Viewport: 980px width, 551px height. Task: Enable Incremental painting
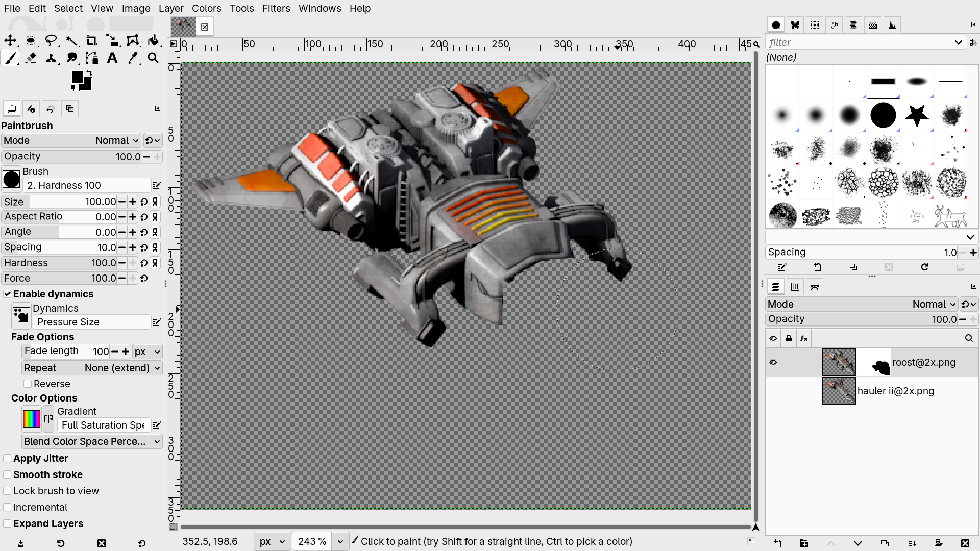coord(7,507)
